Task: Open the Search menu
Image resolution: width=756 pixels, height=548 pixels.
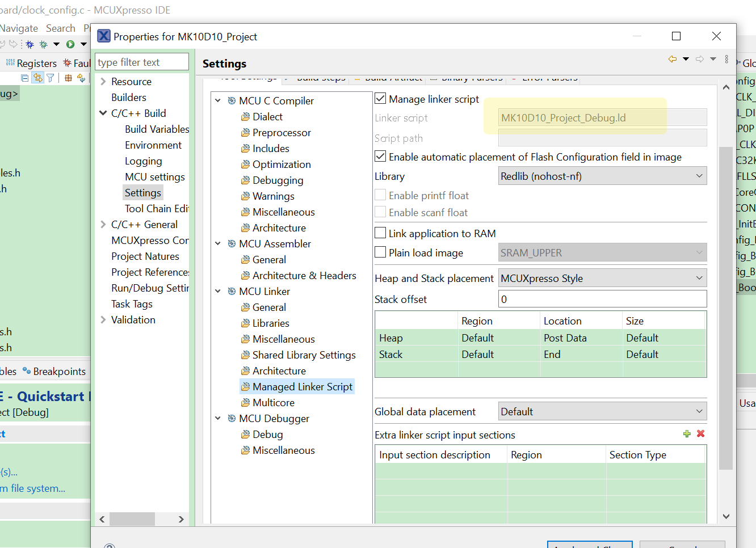Action: 60,27
